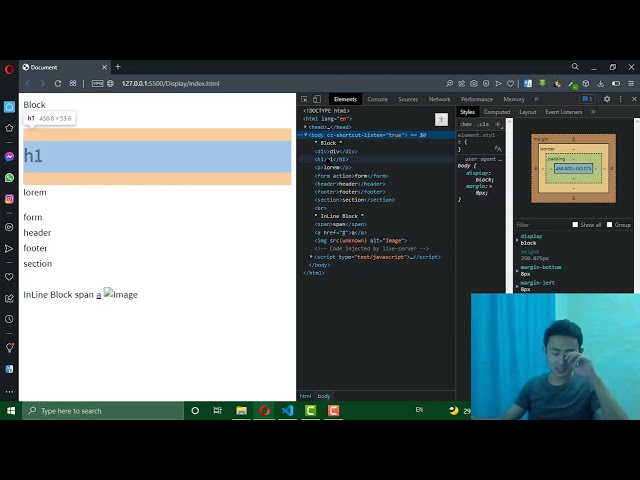
Task: Switch to the Performance tab
Action: coord(477,99)
